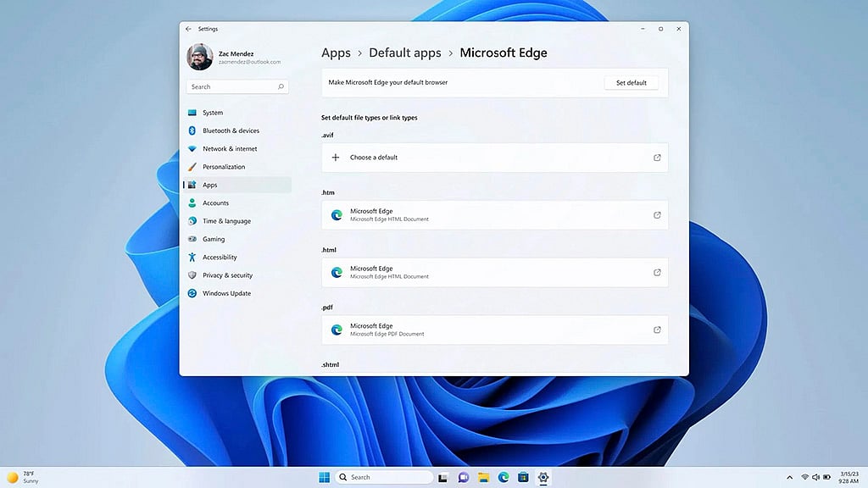
Task: Open the external link icon for .htm
Action: (657, 215)
